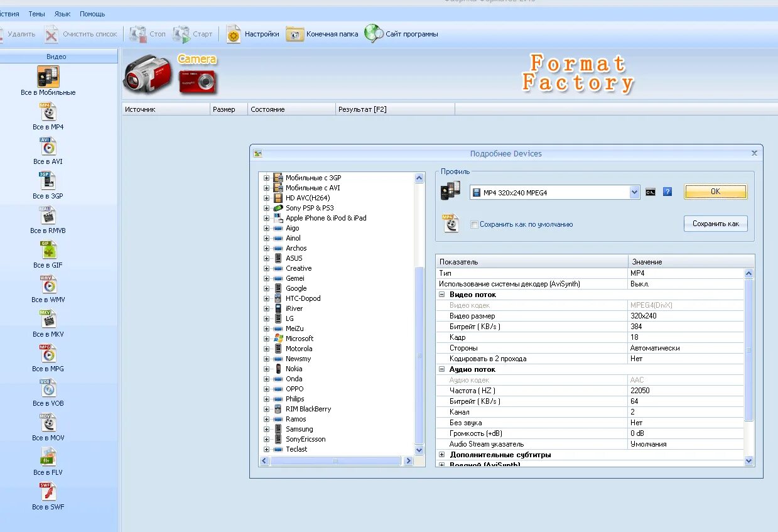The image size is (778, 532).
Task: Select SonyEricsson in the device tree
Action: click(306, 439)
